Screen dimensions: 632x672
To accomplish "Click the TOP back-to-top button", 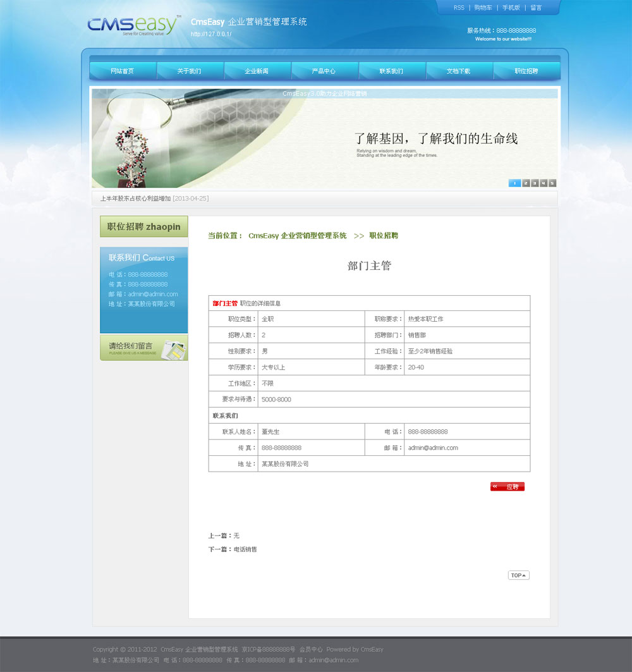I will click(x=518, y=575).
